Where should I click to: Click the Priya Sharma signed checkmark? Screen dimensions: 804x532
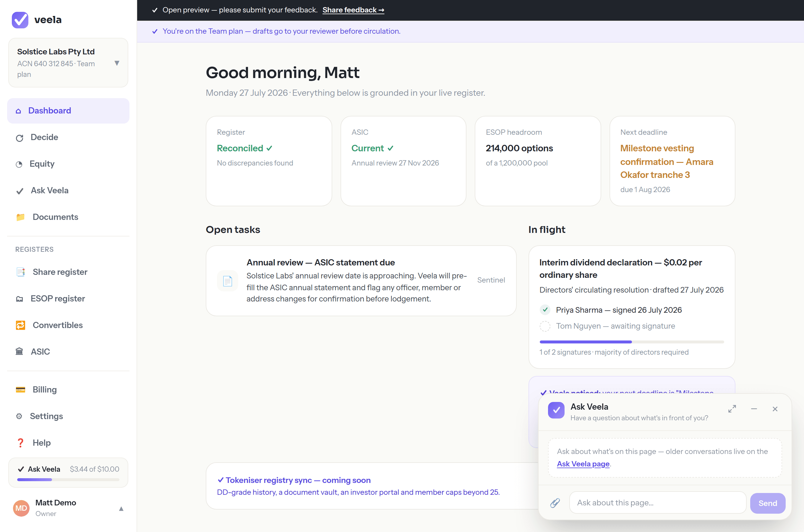point(545,310)
